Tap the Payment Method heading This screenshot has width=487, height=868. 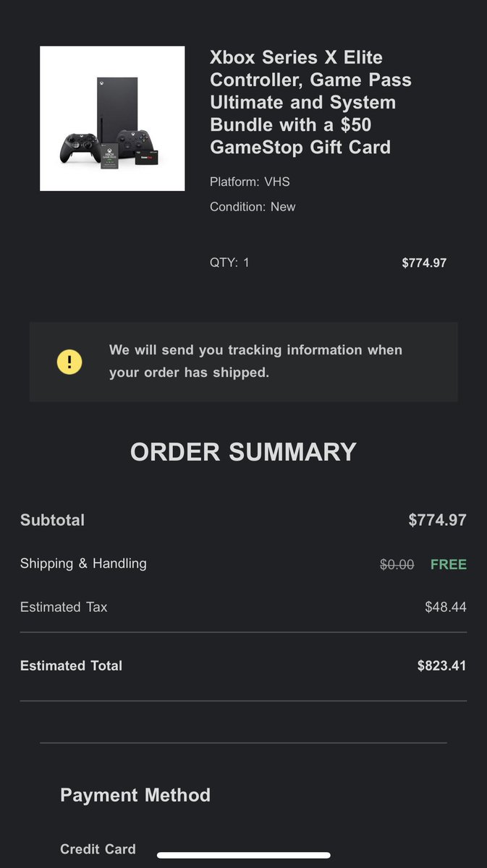coord(135,795)
